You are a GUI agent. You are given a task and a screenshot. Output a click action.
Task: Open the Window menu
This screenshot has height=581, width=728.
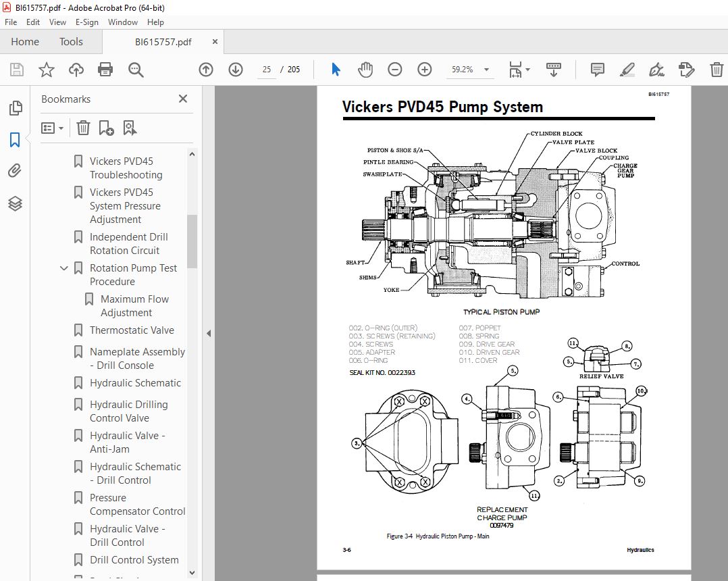(x=123, y=22)
